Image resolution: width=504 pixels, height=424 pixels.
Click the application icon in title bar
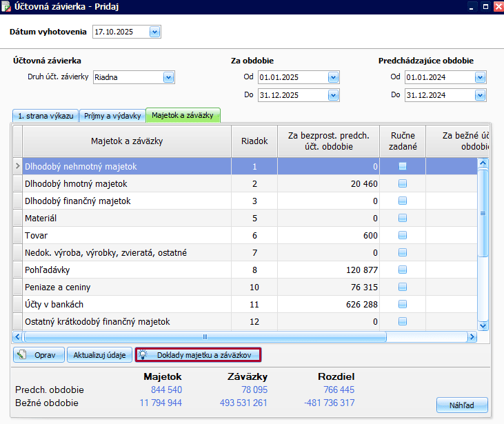(7, 6)
